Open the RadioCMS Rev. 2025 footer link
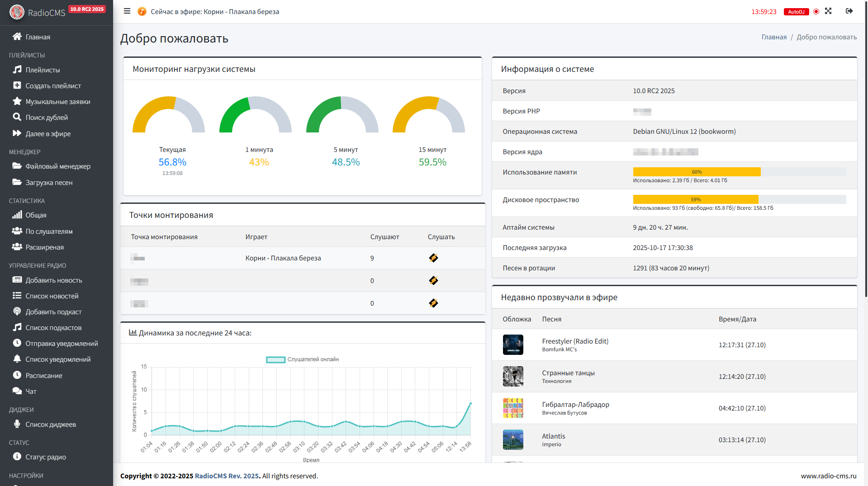This screenshot has height=486, width=868. click(227, 476)
